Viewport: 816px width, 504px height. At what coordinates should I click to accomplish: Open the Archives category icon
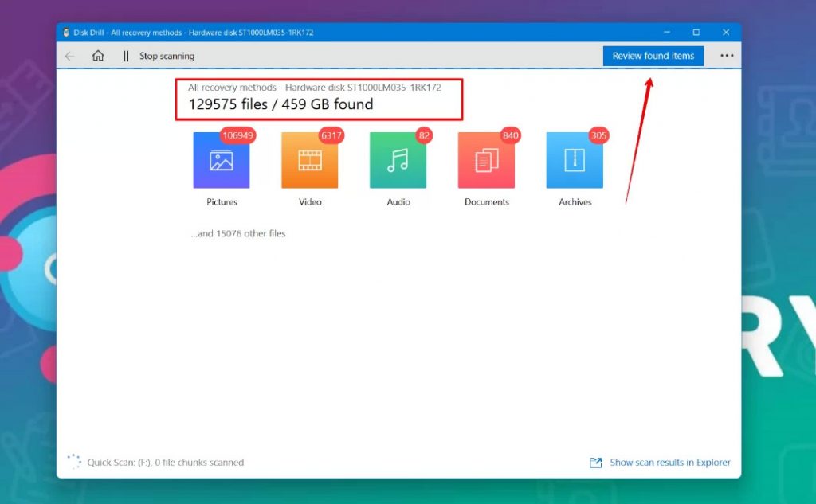(x=575, y=160)
